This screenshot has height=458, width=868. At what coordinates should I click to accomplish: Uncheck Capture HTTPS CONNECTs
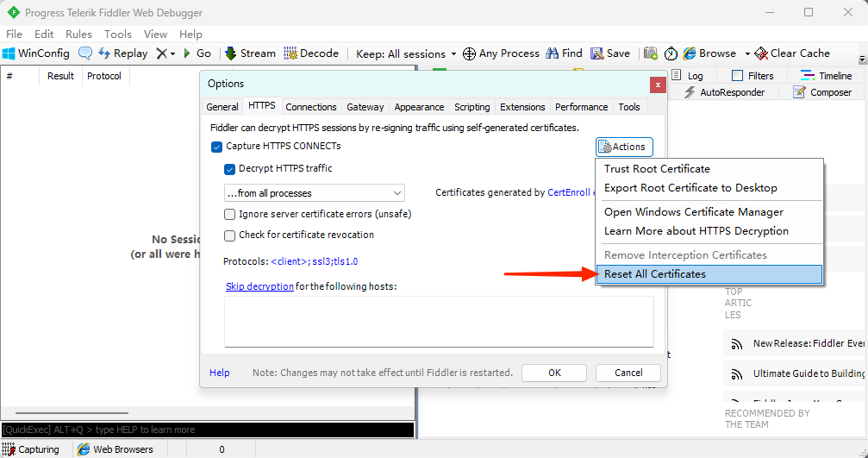pos(217,147)
